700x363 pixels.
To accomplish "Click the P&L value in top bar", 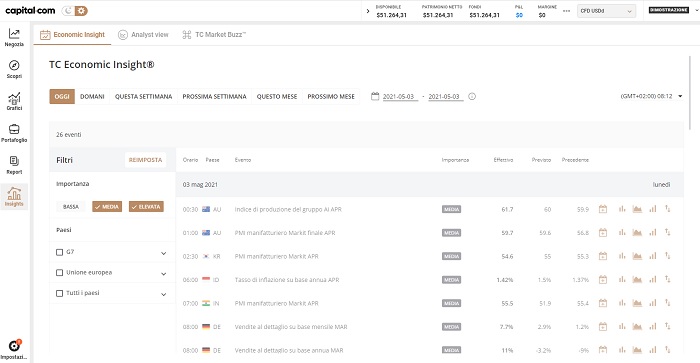I will (519, 15).
